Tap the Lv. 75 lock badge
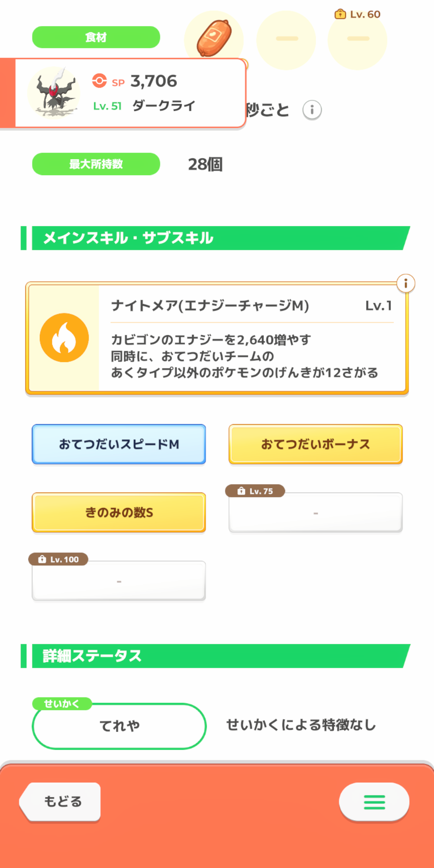Viewport: 434px width, 868px height. [x=255, y=491]
